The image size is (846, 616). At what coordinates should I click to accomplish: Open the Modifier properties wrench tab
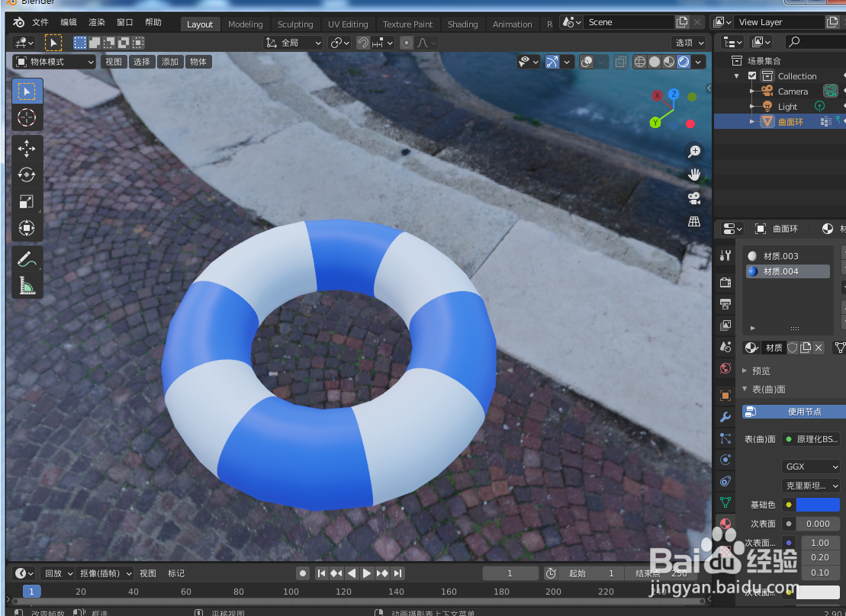click(725, 417)
